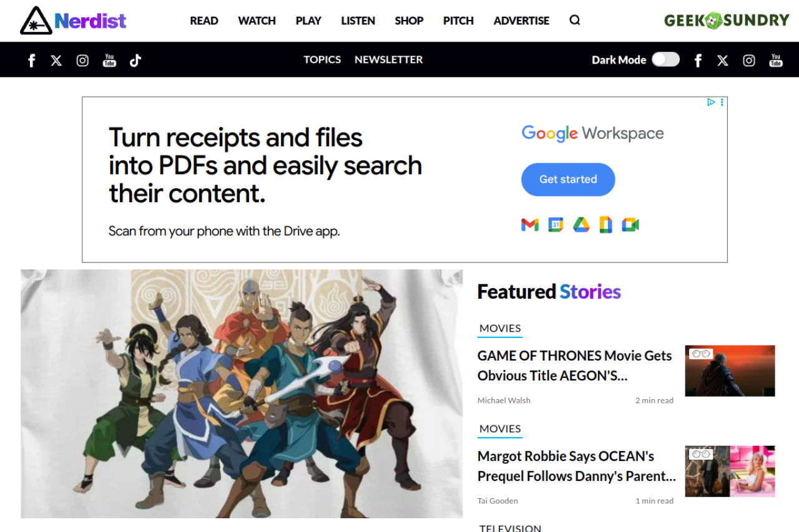Open the PLAY menu

(x=308, y=21)
